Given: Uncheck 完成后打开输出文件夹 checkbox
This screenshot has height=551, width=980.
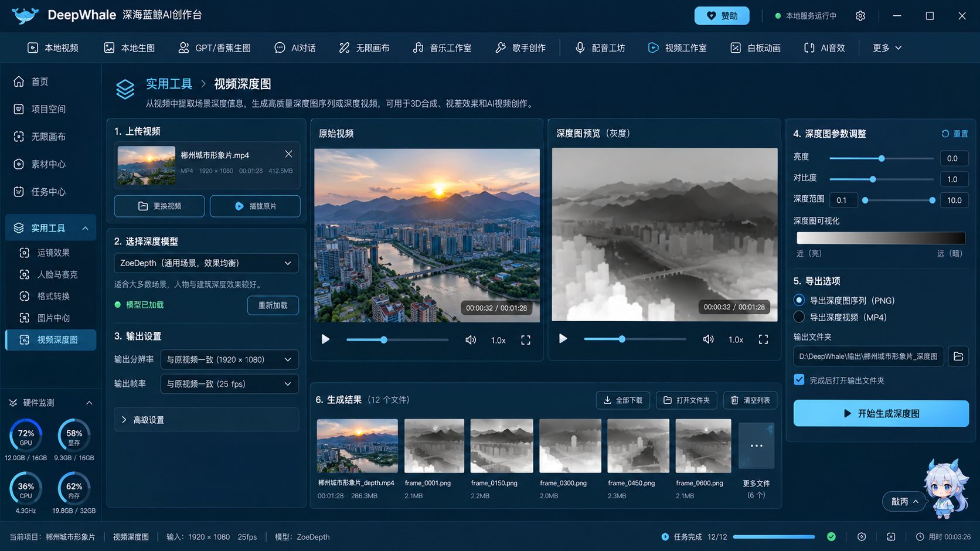Looking at the screenshot, I should pyautogui.click(x=799, y=380).
